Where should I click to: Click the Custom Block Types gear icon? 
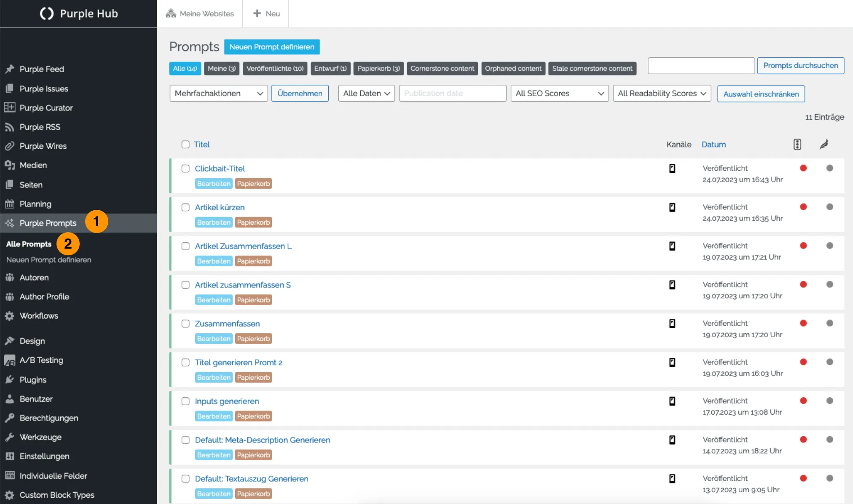10,495
